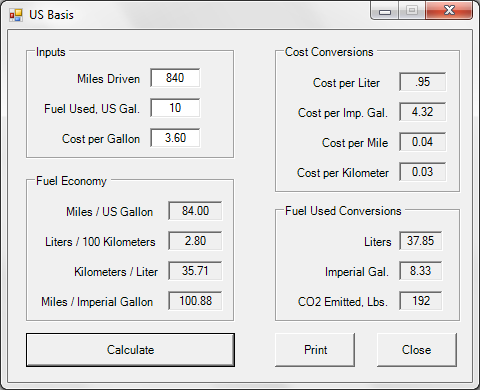
Task: Select the Cost per Mile value 0.04
Action: coord(422,142)
